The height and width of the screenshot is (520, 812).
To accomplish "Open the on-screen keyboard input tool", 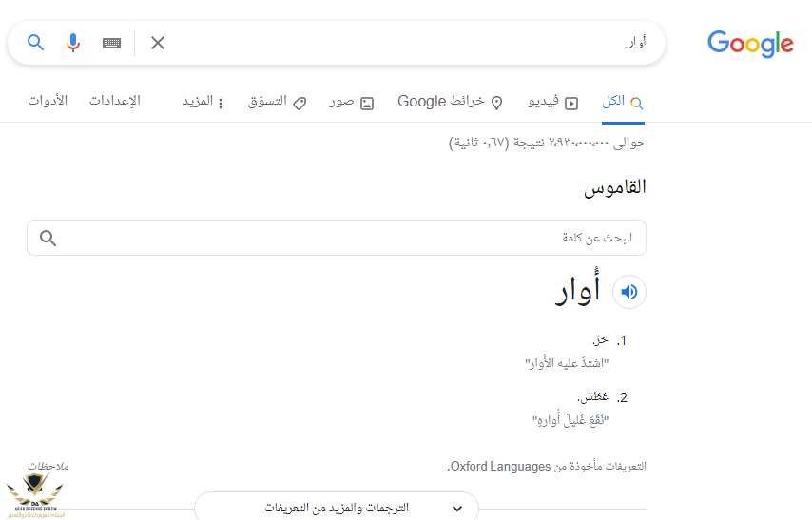I will [111, 43].
